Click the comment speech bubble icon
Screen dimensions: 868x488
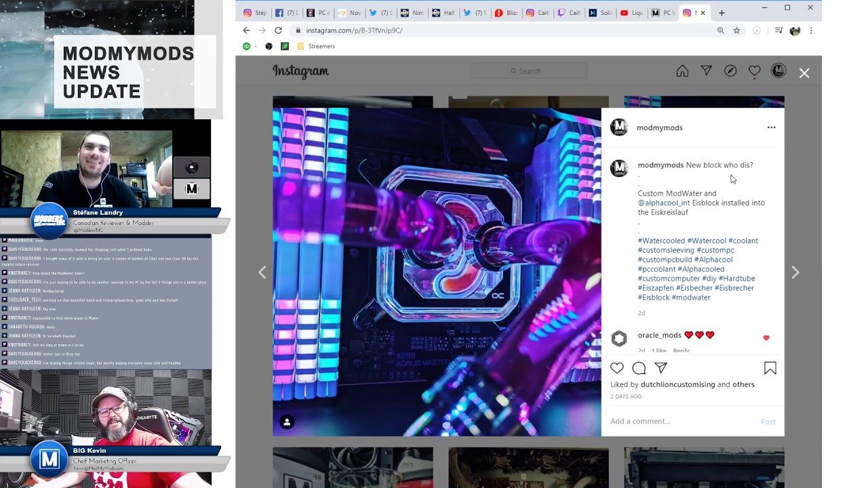pyautogui.click(x=639, y=368)
